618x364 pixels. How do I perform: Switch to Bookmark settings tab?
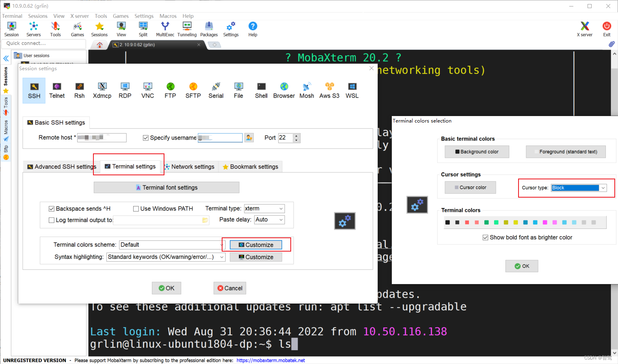(x=251, y=167)
